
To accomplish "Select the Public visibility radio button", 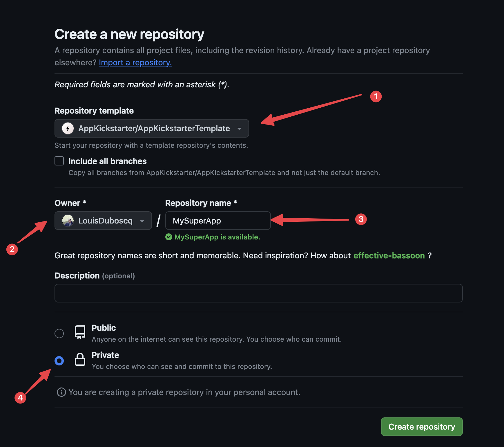I will pyautogui.click(x=59, y=334).
